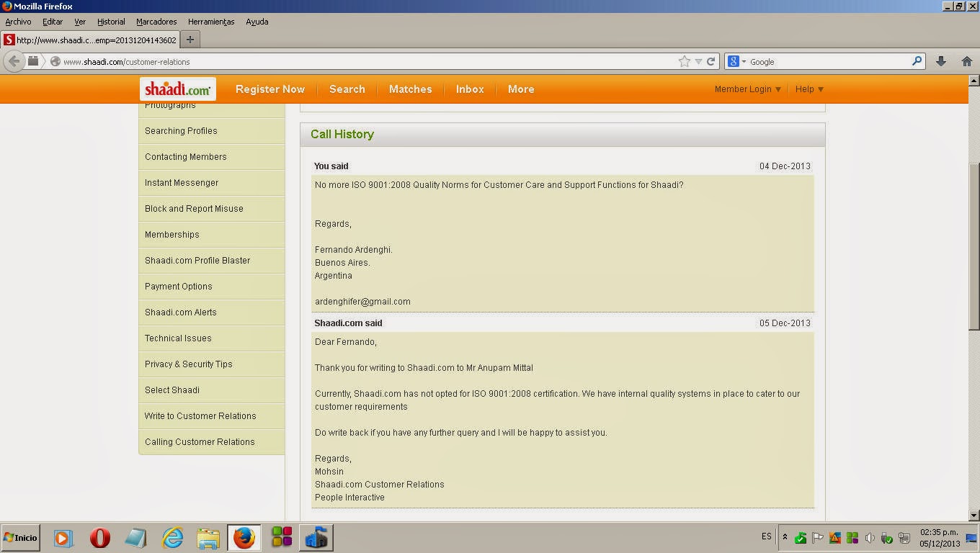Viewport: 980px width, 553px height.
Task: Click the site identity globe icon
Action: click(x=55, y=62)
